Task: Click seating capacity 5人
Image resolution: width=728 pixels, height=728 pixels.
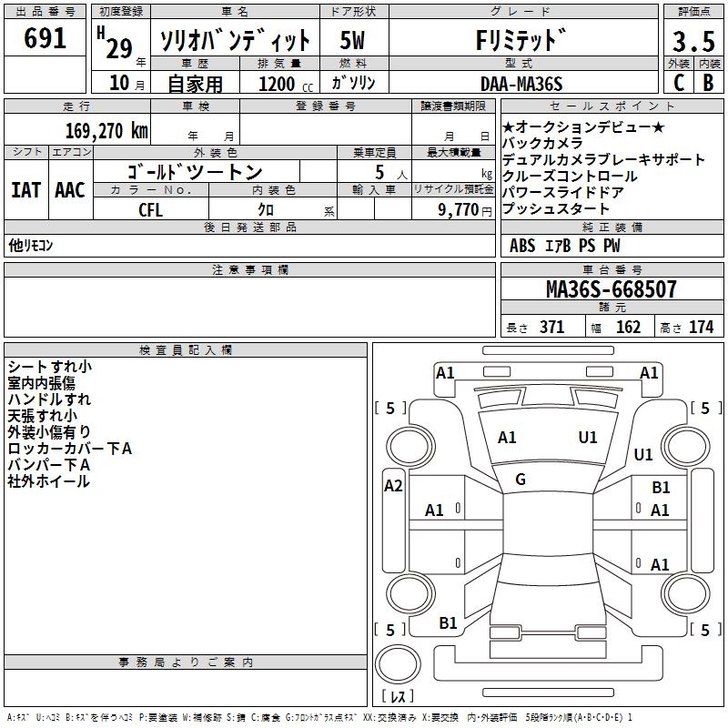Action: click(x=391, y=173)
